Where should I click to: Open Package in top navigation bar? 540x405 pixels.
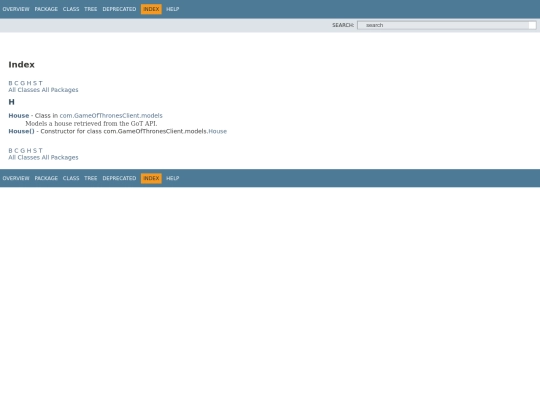click(x=46, y=9)
